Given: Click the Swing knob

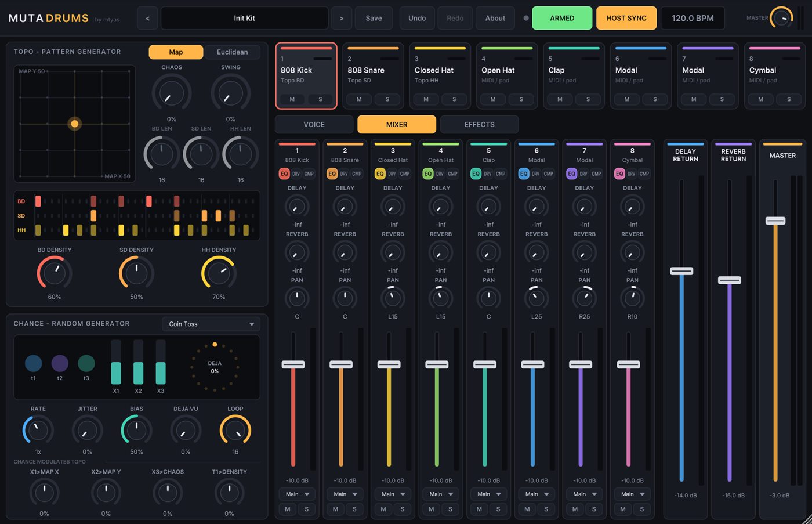Looking at the screenshot, I should point(231,93).
